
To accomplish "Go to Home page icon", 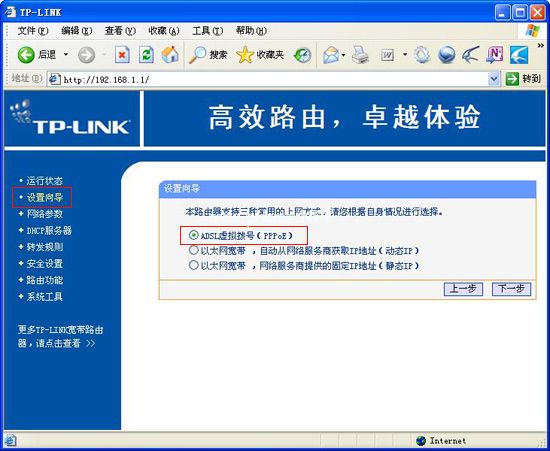I will coord(170,55).
